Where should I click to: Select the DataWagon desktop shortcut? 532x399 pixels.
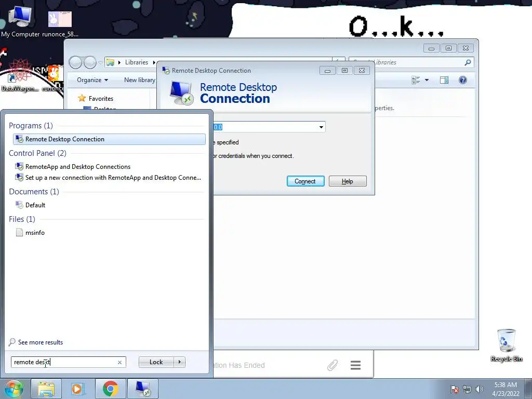tap(20, 76)
